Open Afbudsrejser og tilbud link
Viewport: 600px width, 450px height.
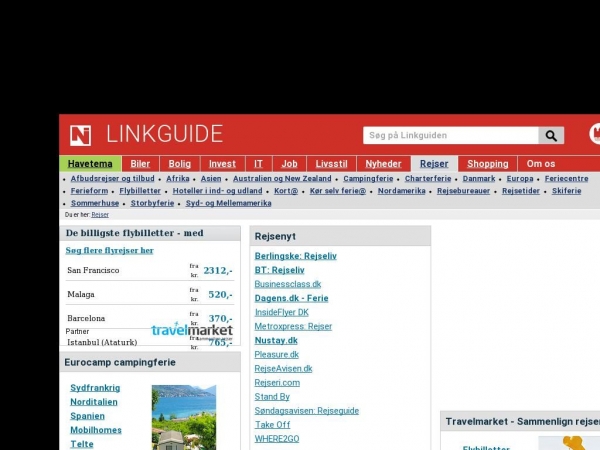[x=112, y=178]
